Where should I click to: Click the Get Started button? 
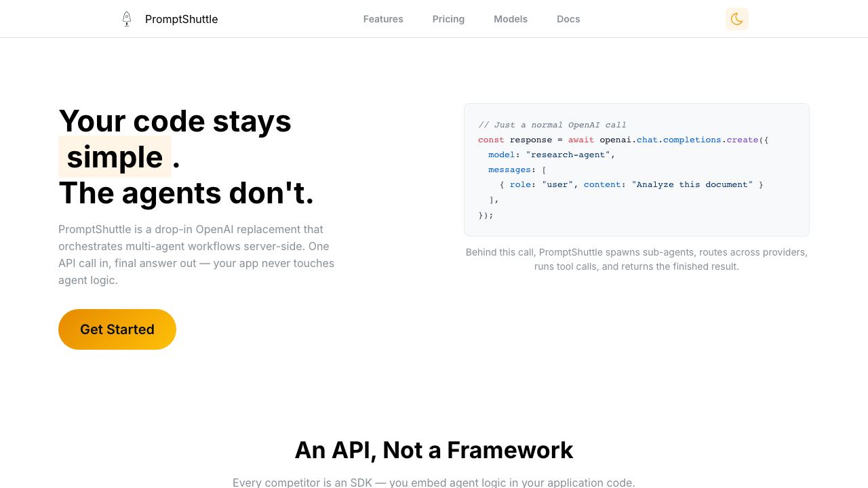tap(117, 329)
